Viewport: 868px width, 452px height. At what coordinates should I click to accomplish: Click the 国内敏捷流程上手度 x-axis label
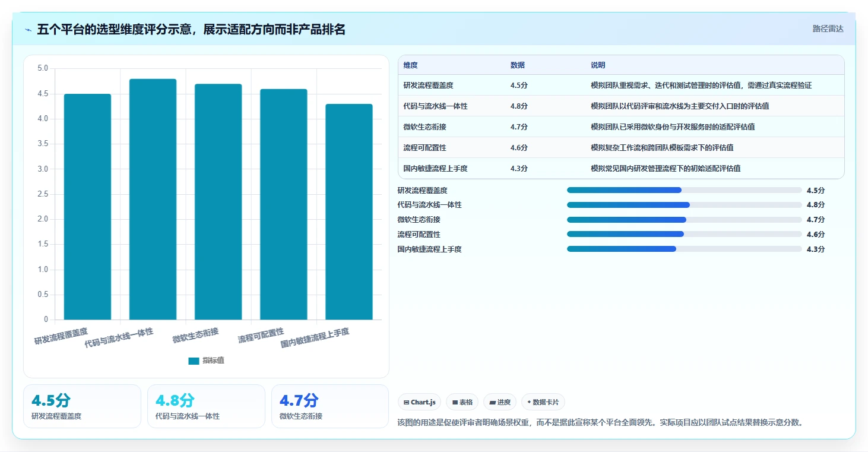tap(315, 337)
